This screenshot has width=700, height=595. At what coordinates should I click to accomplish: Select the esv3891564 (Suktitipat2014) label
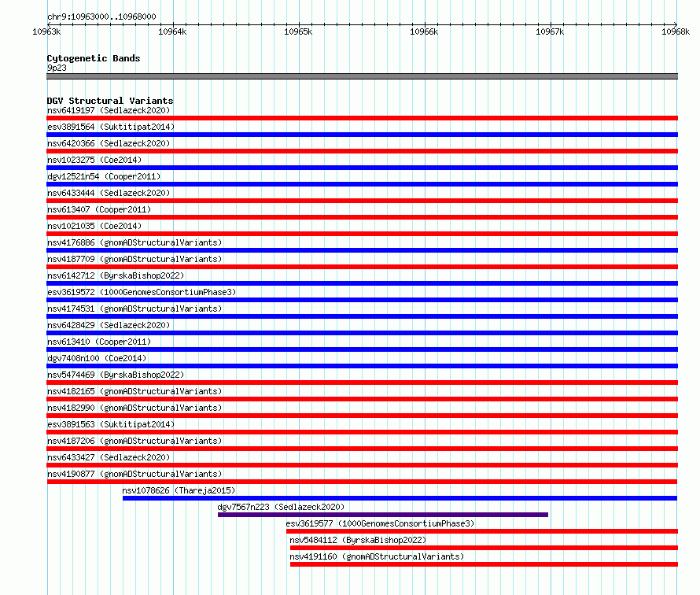click(x=111, y=127)
